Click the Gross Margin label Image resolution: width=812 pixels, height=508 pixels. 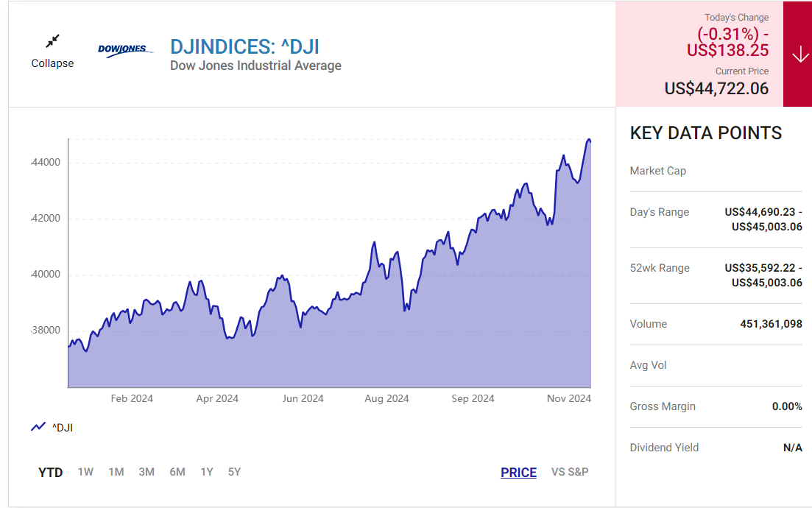[x=663, y=406]
